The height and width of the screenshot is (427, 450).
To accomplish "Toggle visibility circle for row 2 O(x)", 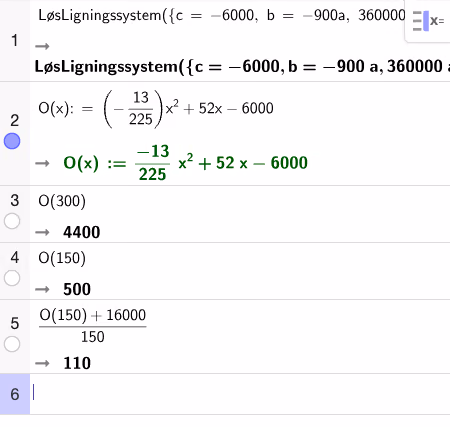I will click(x=12, y=141).
